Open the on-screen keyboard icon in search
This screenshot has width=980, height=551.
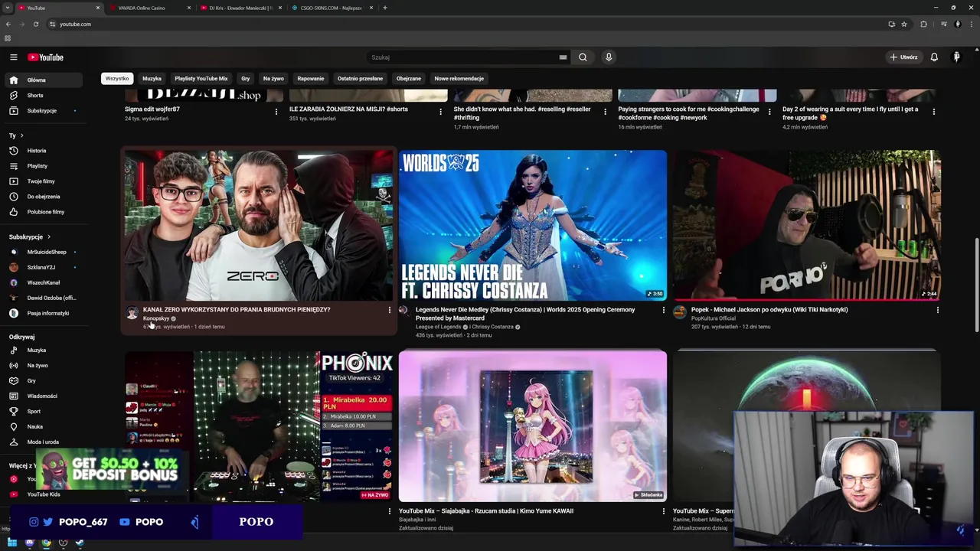point(563,57)
